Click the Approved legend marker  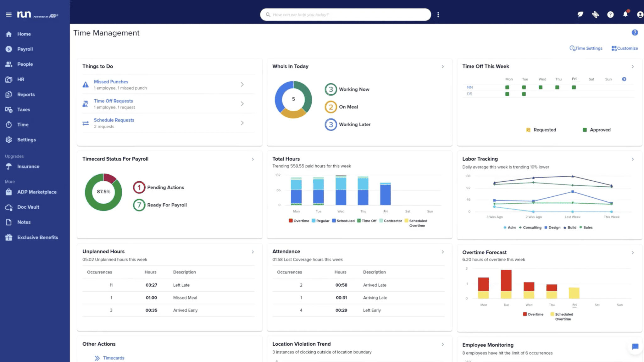(585, 129)
